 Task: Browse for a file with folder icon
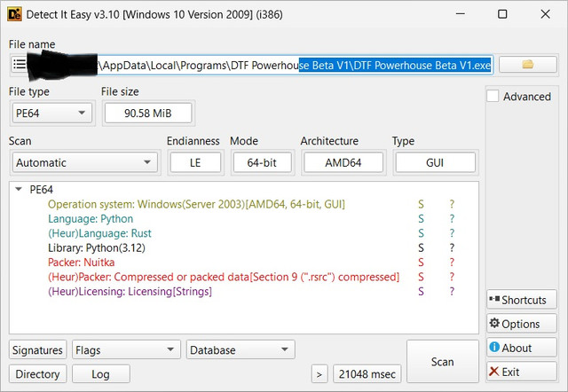tap(528, 65)
